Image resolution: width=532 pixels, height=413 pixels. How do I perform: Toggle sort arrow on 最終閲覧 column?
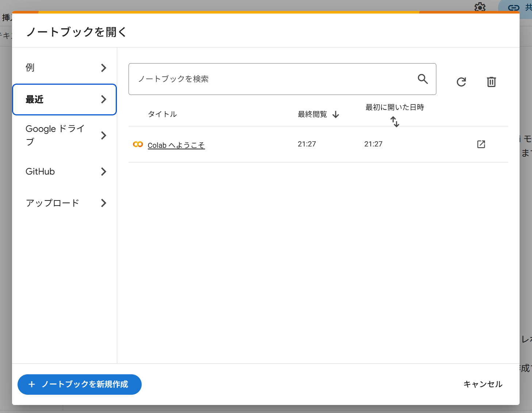336,115
